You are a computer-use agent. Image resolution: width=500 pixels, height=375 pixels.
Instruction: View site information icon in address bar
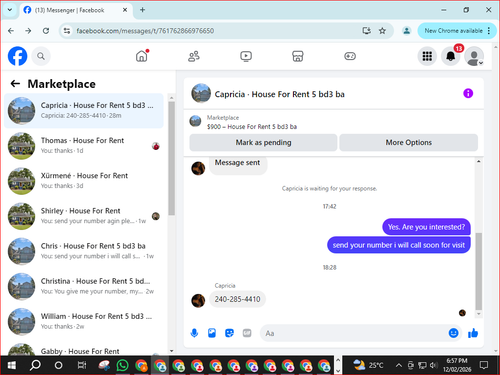click(x=67, y=31)
